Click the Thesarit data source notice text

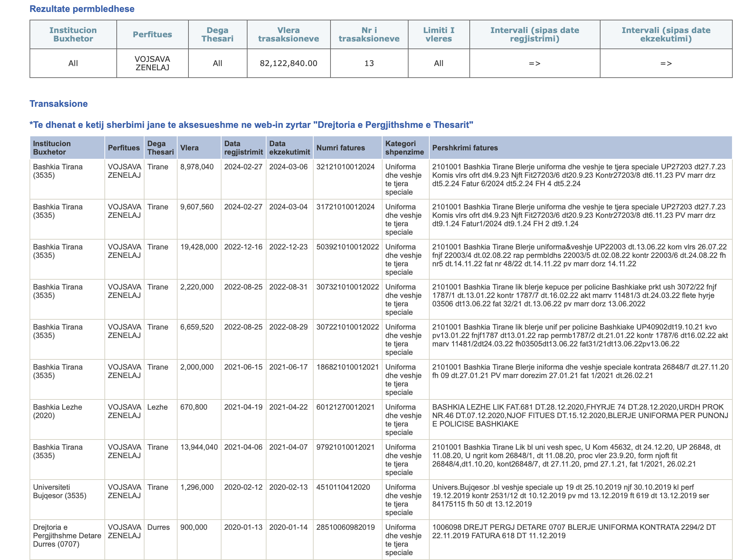[x=251, y=125]
